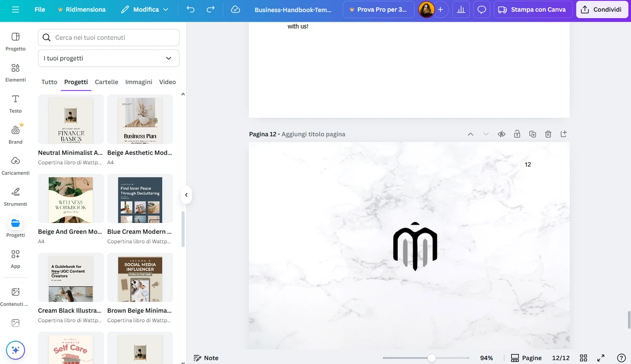Click the Condividi share button

point(602,10)
